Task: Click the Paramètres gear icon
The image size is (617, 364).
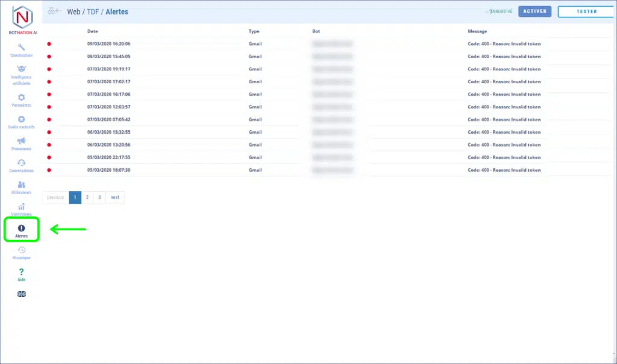Action: [x=22, y=97]
